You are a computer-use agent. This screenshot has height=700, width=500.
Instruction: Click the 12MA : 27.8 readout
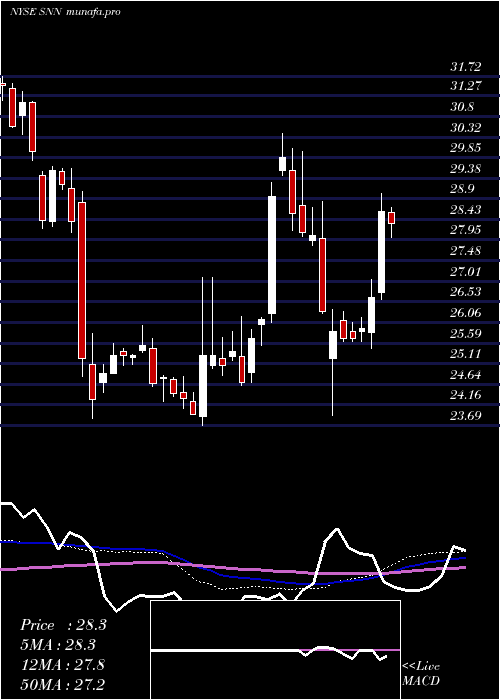(62, 664)
